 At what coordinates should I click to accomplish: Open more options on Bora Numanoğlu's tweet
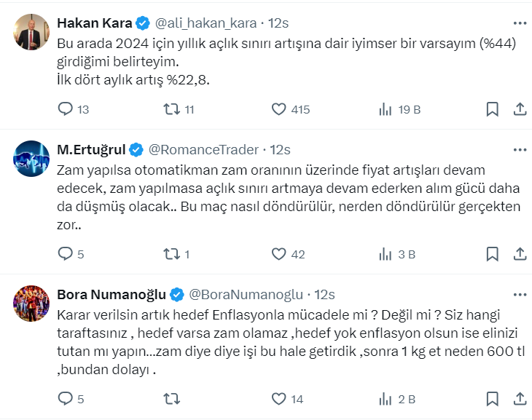[x=520, y=295]
